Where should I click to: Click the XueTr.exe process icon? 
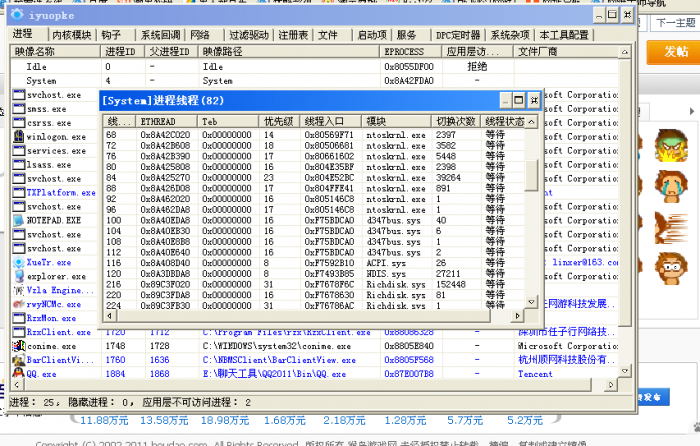(19, 262)
